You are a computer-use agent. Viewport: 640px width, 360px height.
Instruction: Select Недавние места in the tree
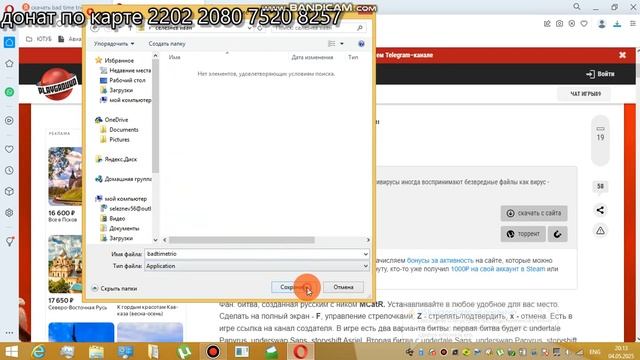130,70
